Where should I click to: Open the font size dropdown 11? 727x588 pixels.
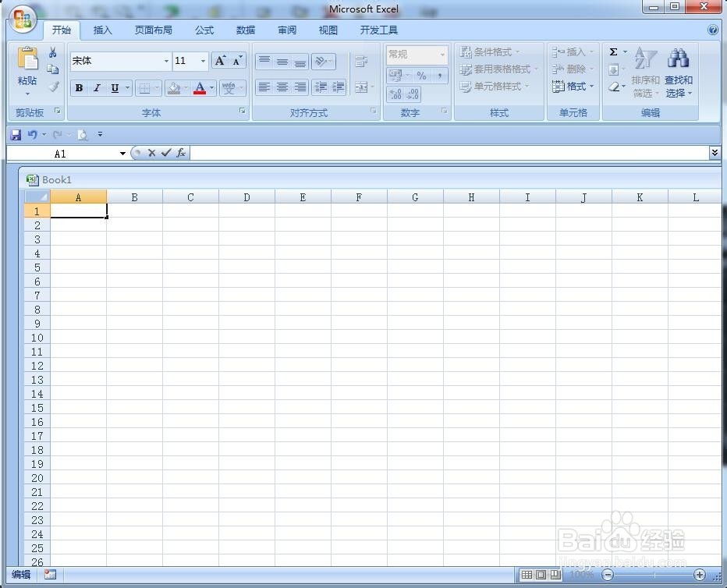point(203,61)
